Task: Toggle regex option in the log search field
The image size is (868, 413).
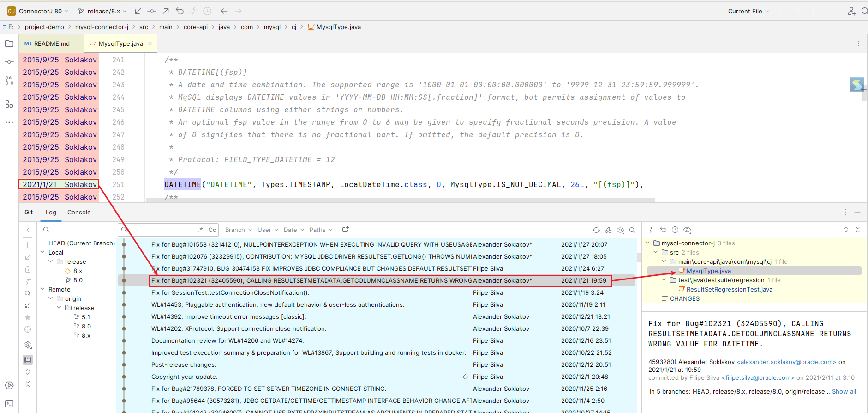Action: point(200,230)
